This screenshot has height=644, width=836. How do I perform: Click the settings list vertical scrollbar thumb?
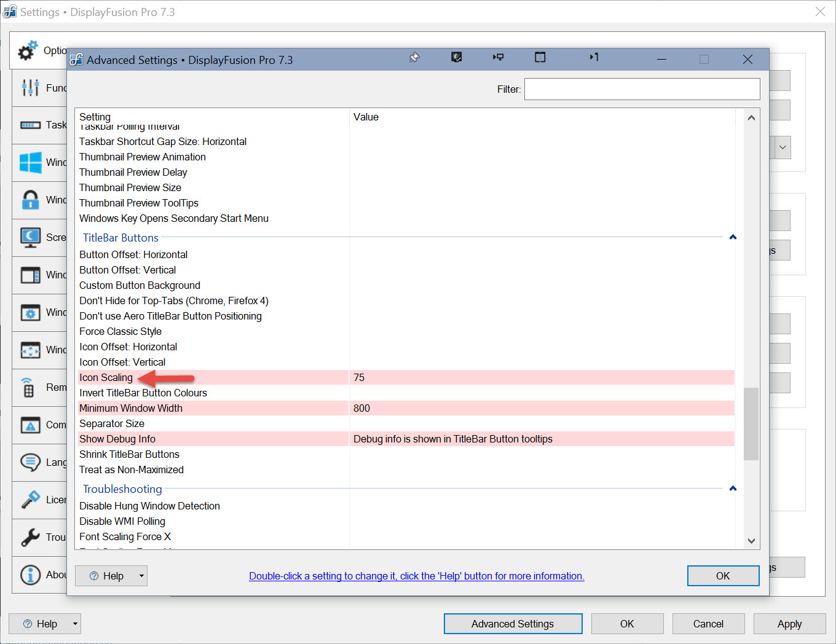tap(751, 423)
